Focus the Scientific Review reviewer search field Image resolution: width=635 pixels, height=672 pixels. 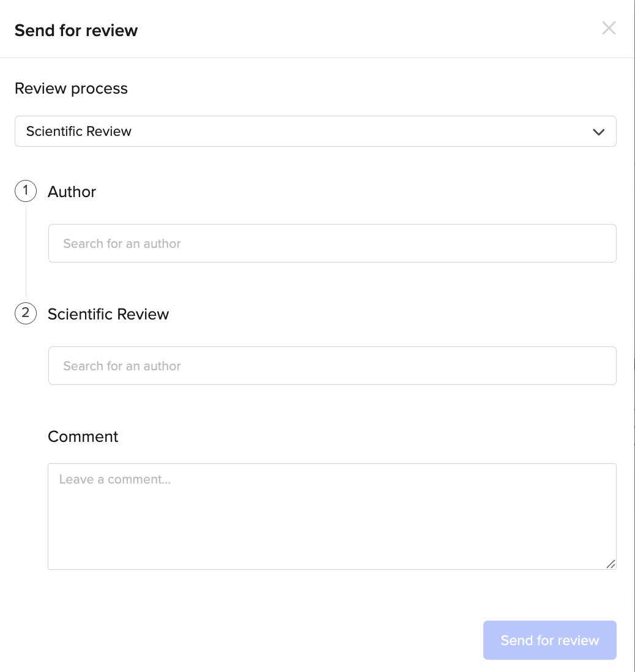pos(332,366)
